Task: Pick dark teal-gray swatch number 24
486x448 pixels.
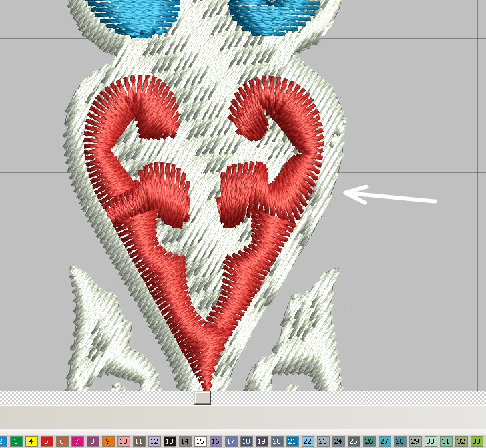Action: (338, 441)
